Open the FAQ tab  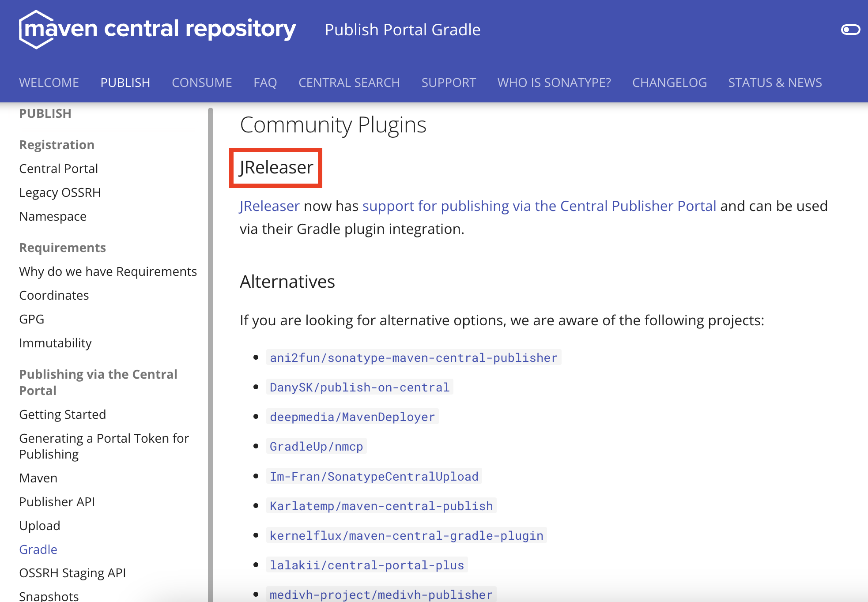pyautogui.click(x=265, y=83)
